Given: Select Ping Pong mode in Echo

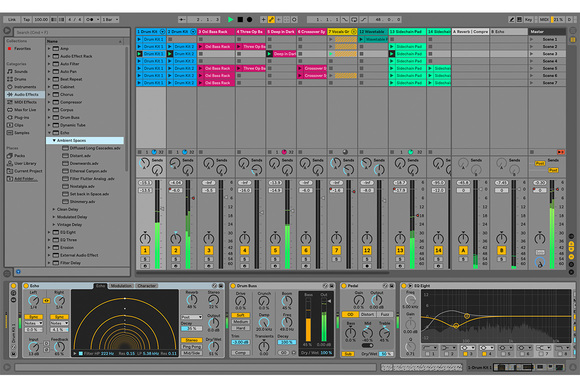Looking at the screenshot, I should (x=192, y=347).
